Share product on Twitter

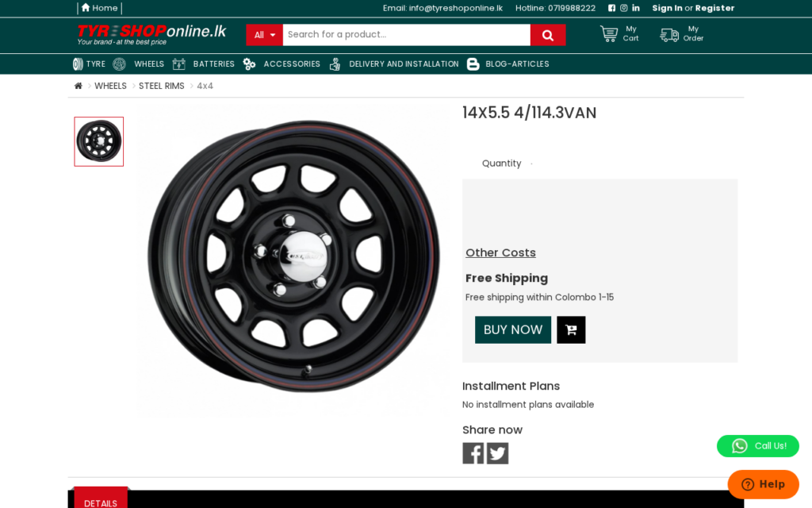498,453
